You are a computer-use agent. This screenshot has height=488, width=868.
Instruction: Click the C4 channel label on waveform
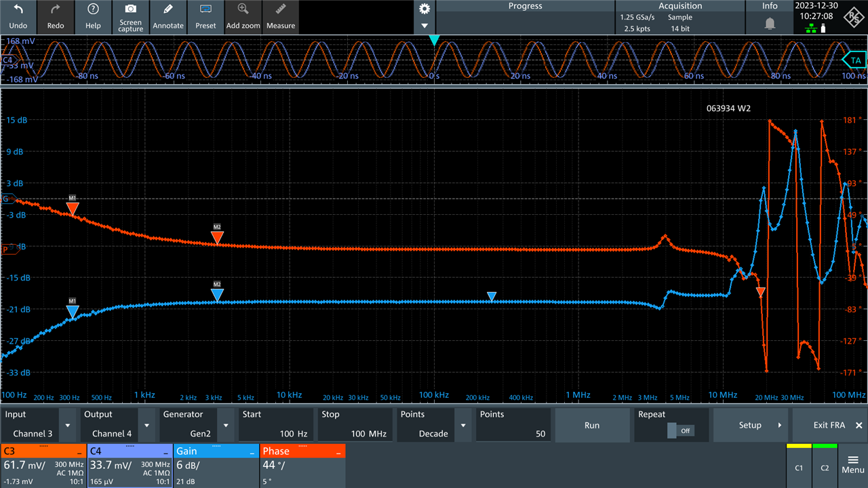(8, 60)
